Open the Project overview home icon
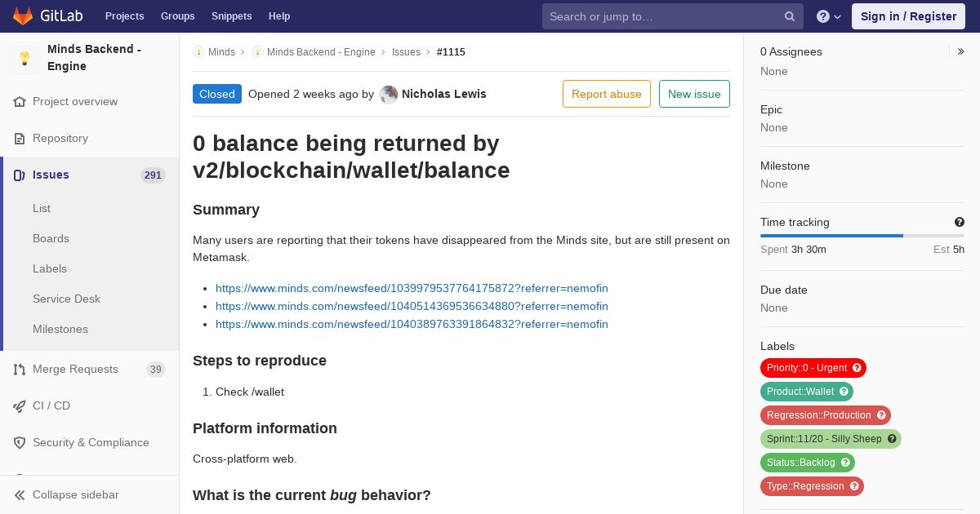This screenshot has height=514, width=980. click(20, 102)
